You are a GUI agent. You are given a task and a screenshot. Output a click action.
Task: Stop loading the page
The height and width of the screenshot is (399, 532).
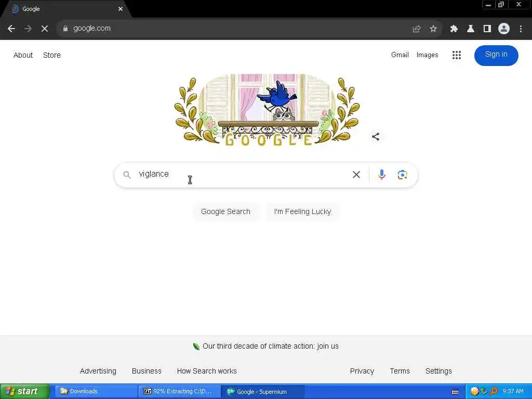coord(45,29)
